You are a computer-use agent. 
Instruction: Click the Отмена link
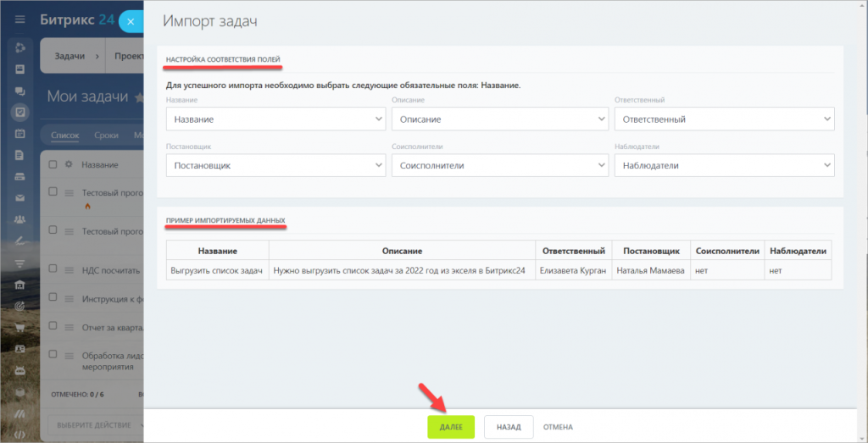tap(558, 427)
